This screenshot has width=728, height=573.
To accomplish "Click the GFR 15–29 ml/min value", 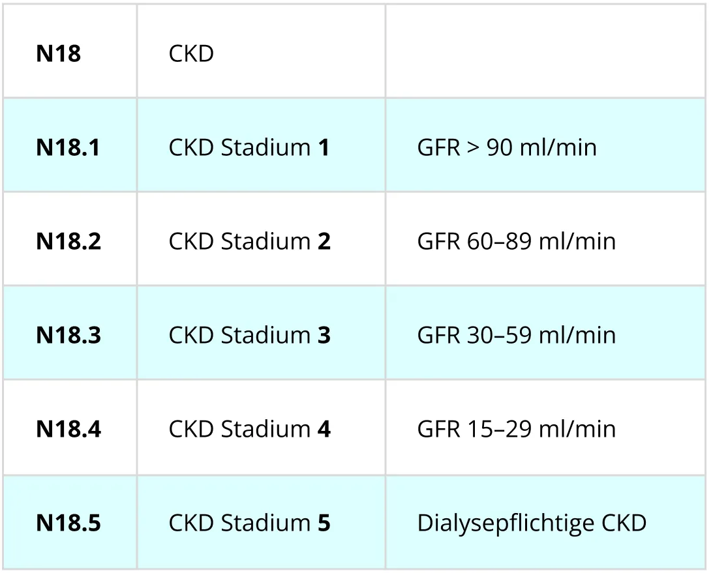I will coord(516,430).
